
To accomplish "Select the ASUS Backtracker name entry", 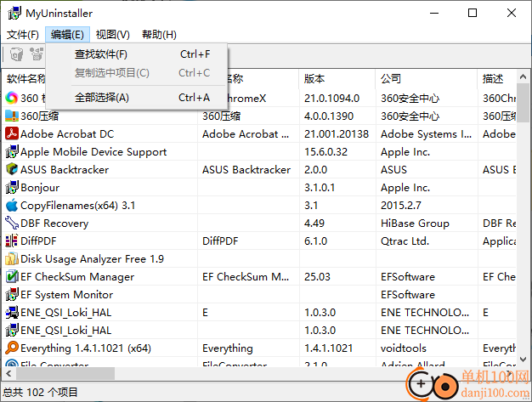I will click(x=65, y=170).
